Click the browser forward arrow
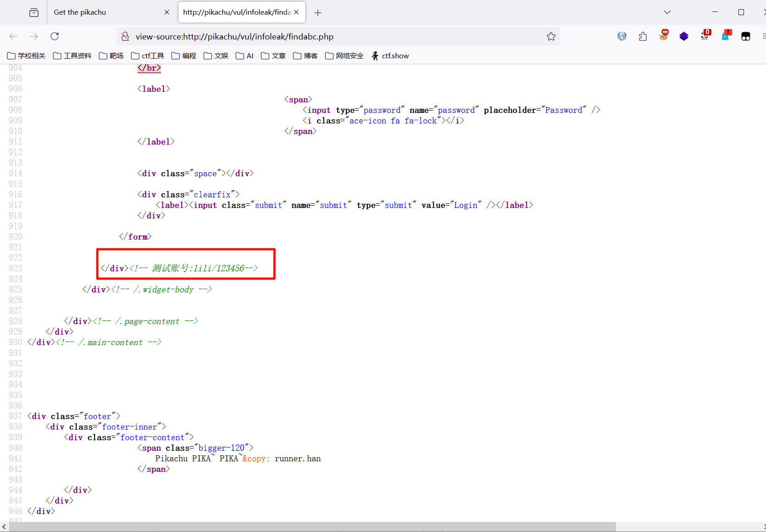 point(34,36)
